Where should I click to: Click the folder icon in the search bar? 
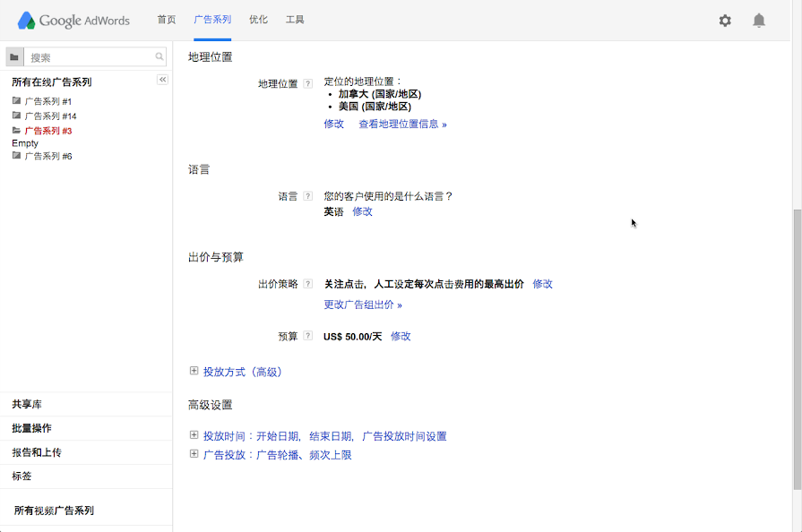(x=15, y=56)
